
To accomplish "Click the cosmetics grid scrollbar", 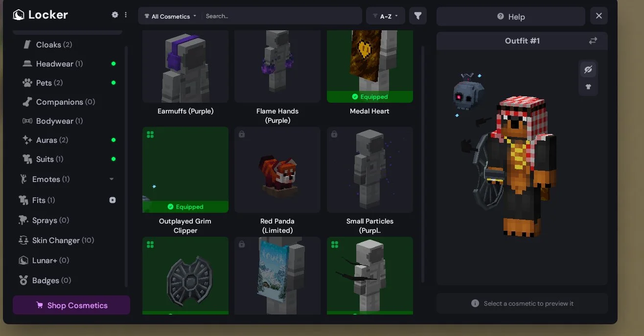I will tap(423, 164).
